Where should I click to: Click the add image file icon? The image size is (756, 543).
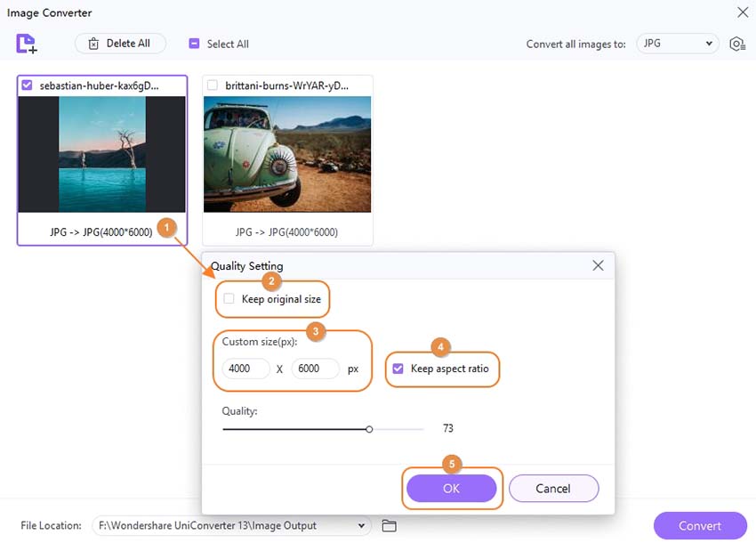[x=26, y=44]
